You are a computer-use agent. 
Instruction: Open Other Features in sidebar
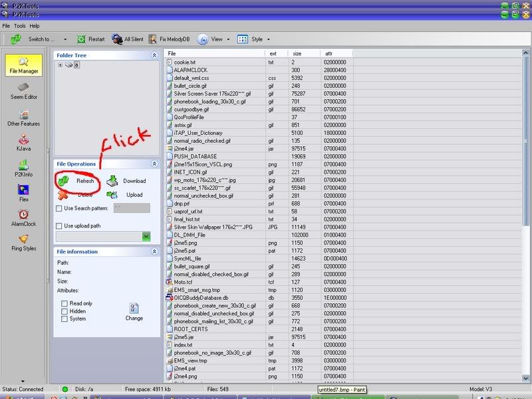pyautogui.click(x=23, y=118)
